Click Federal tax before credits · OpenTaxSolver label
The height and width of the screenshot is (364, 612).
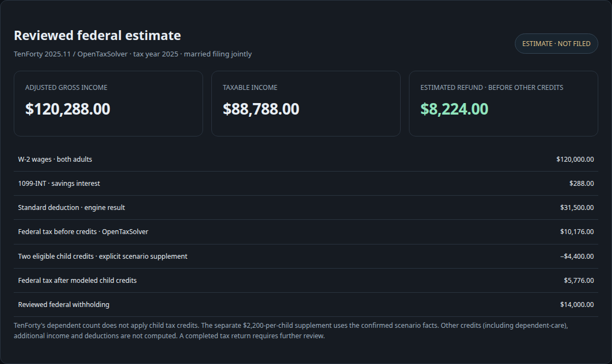click(x=83, y=232)
